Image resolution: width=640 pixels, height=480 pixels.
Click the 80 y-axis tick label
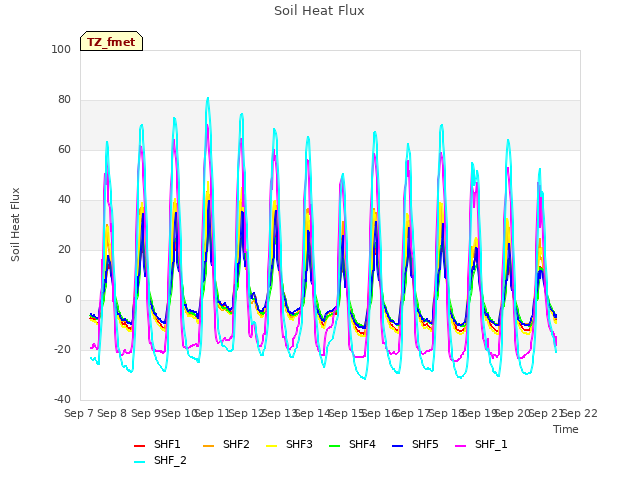[x=64, y=100]
